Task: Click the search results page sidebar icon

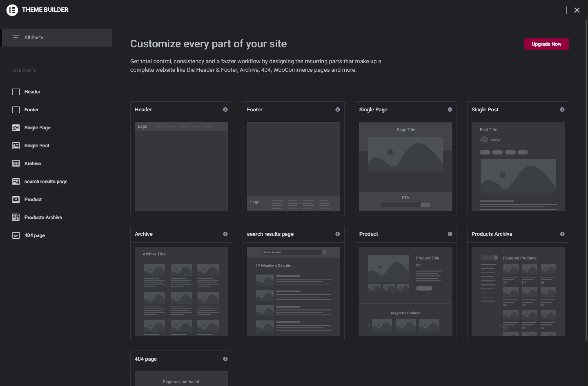Action: pyautogui.click(x=16, y=182)
